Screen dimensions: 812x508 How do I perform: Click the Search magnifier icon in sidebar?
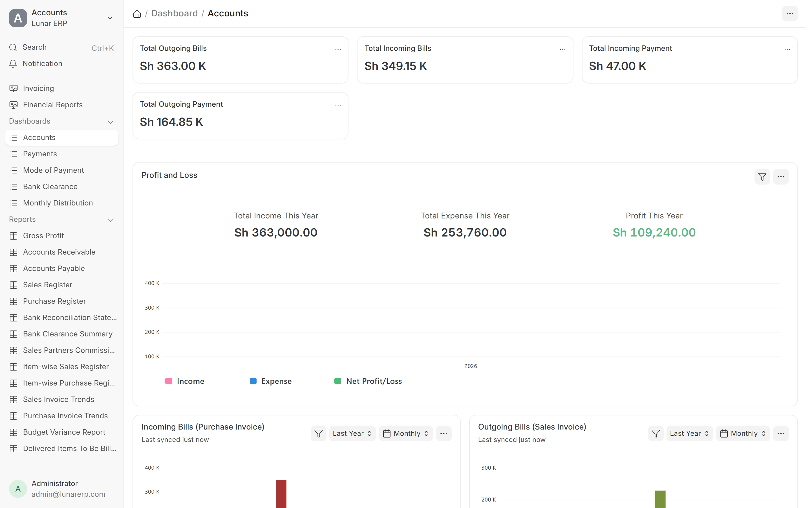point(13,47)
